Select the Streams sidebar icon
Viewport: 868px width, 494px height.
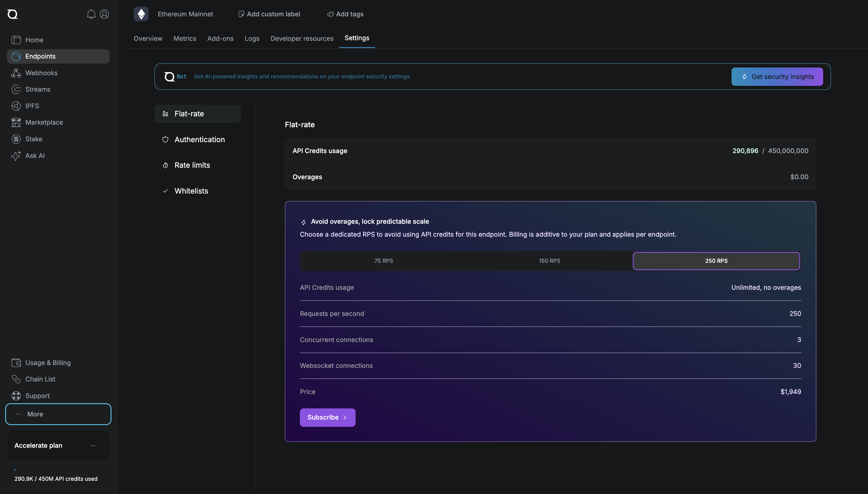click(x=16, y=89)
